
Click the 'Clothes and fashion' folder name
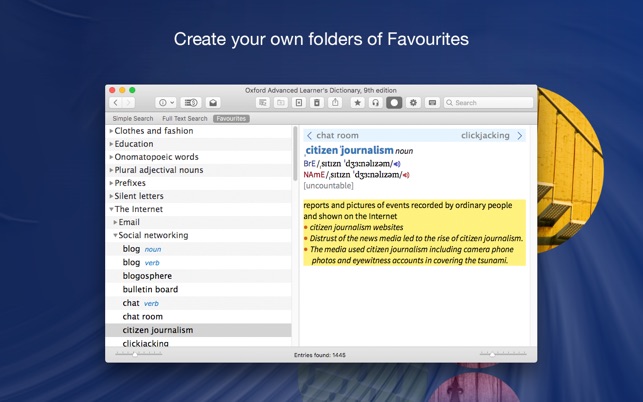click(x=154, y=131)
